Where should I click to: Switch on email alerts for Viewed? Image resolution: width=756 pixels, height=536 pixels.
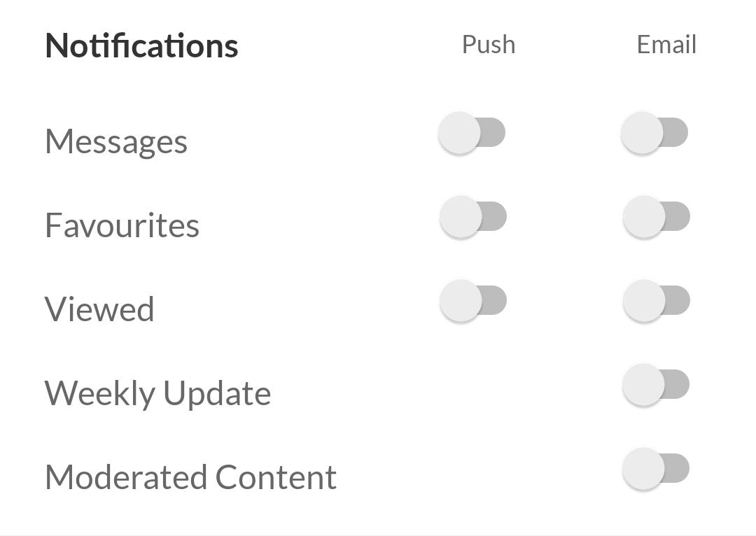coord(656,301)
